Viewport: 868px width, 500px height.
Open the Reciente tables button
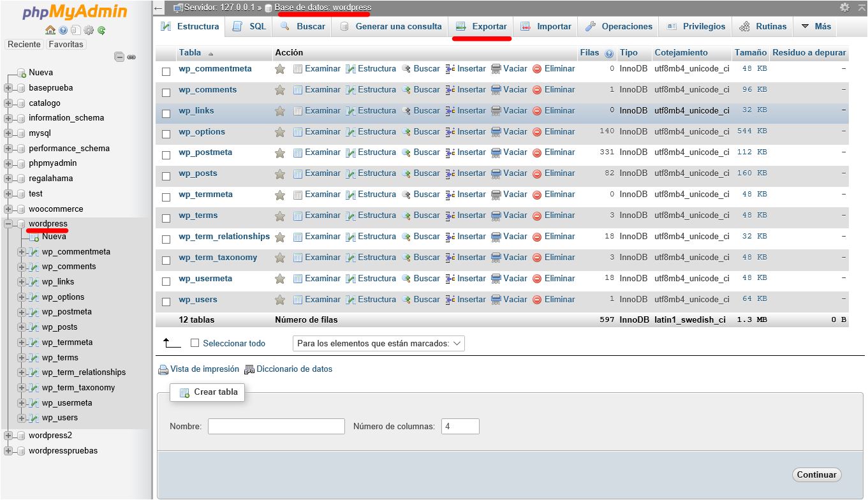[x=24, y=45]
